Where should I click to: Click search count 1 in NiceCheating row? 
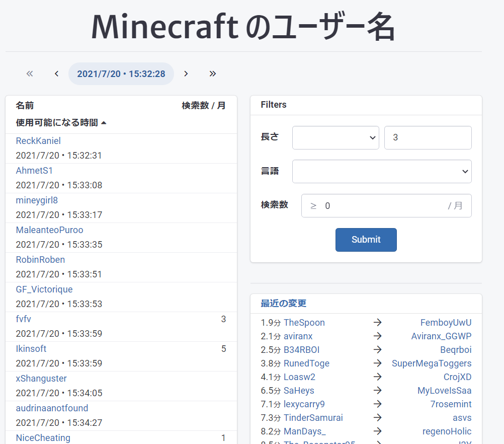[x=223, y=438]
